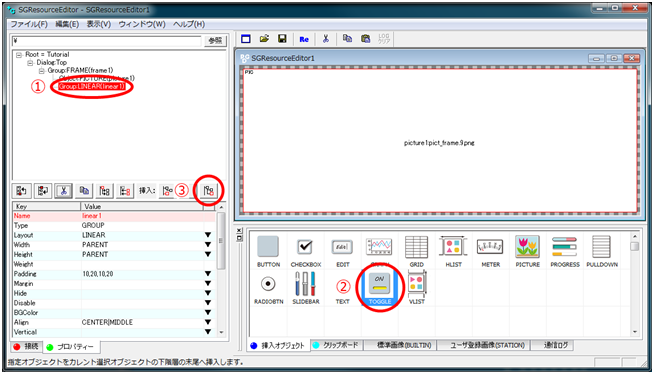This screenshot has width=654, height=374.
Task: Select the CHECKBOX object in palette
Action: (x=306, y=251)
